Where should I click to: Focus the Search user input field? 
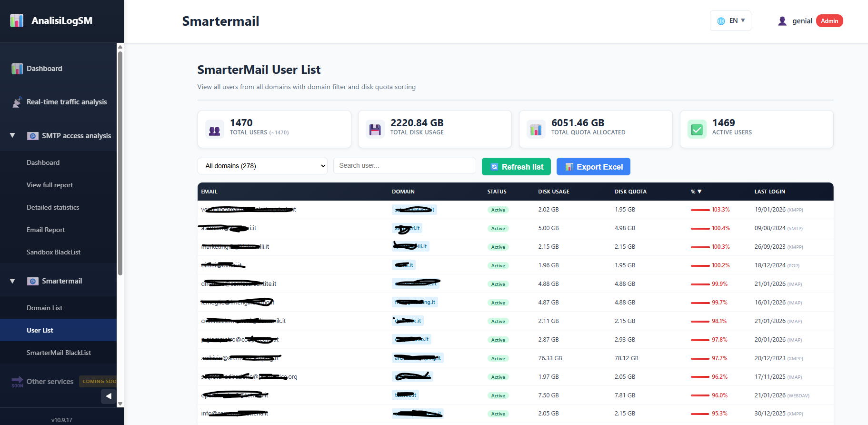[404, 166]
